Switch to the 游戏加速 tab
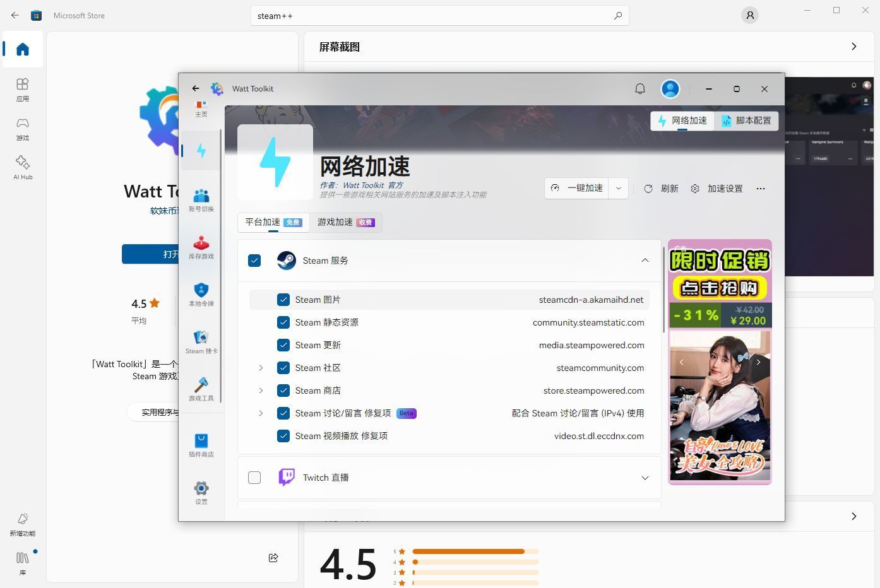 346,222
